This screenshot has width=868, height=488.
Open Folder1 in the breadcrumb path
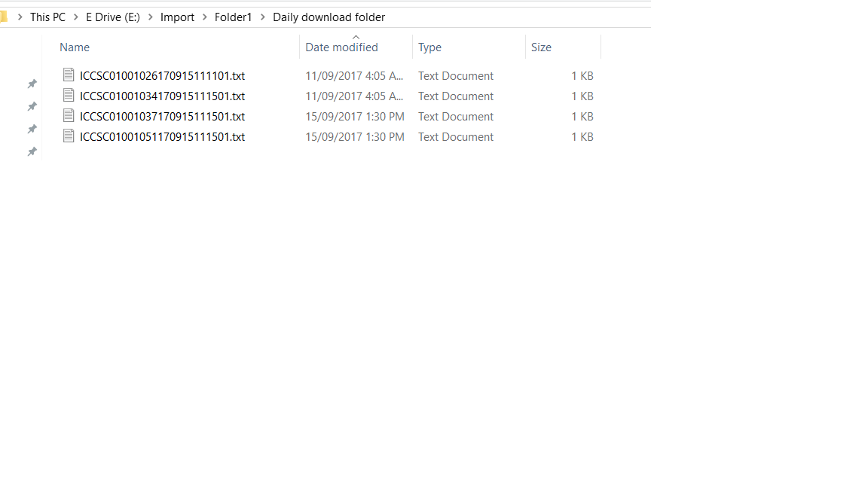tap(233, 17)
